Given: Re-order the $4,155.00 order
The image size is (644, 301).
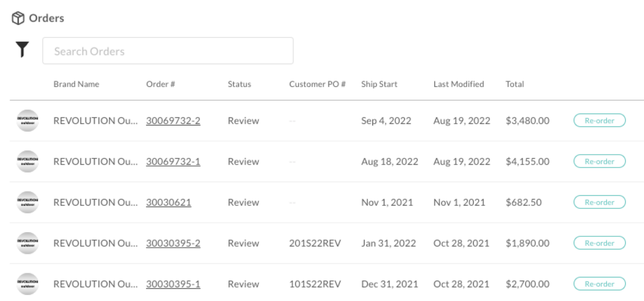Looking at the screenshot, I should click(600, 161).
